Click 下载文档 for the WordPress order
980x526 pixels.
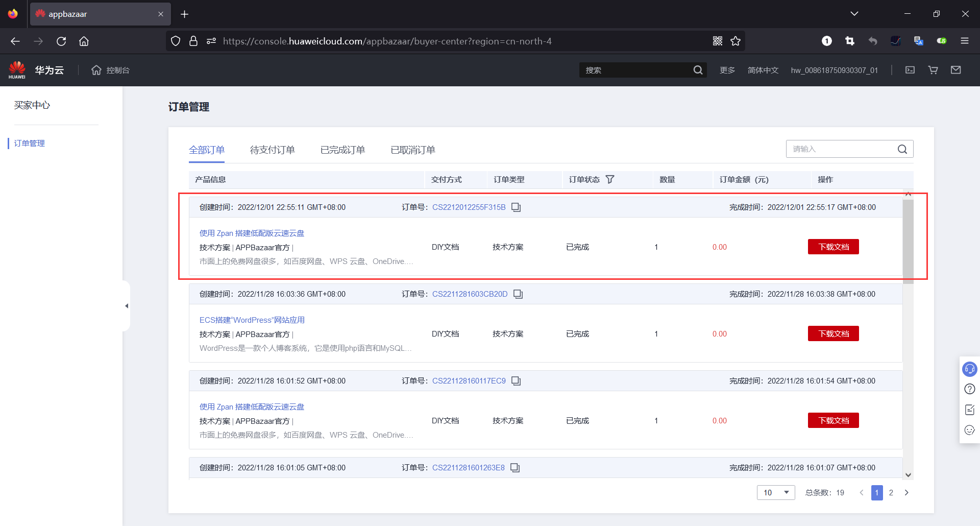pos(833,333)
